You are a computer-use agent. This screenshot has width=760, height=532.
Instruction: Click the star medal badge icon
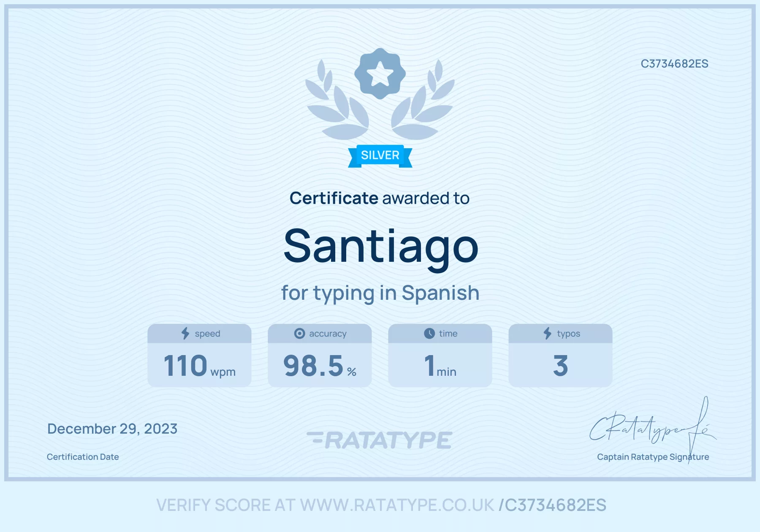point(380,73)
